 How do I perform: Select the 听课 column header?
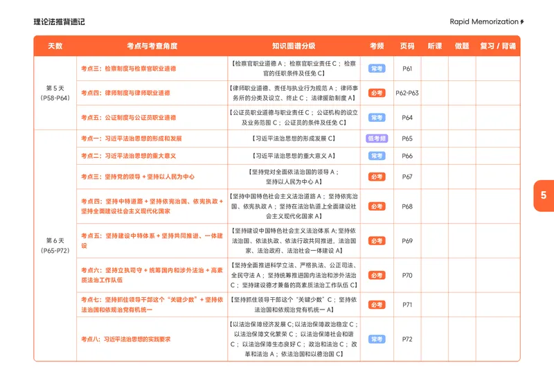[435, 46]
